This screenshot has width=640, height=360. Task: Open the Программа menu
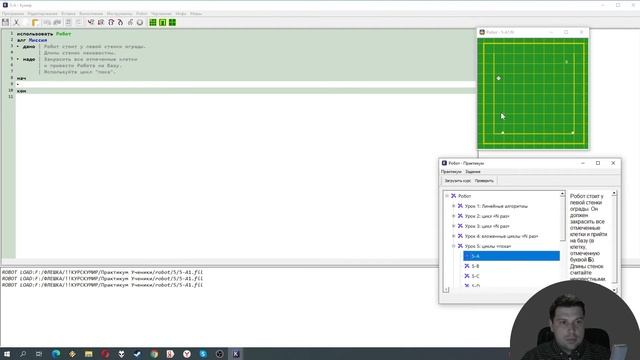pos(13,13)
